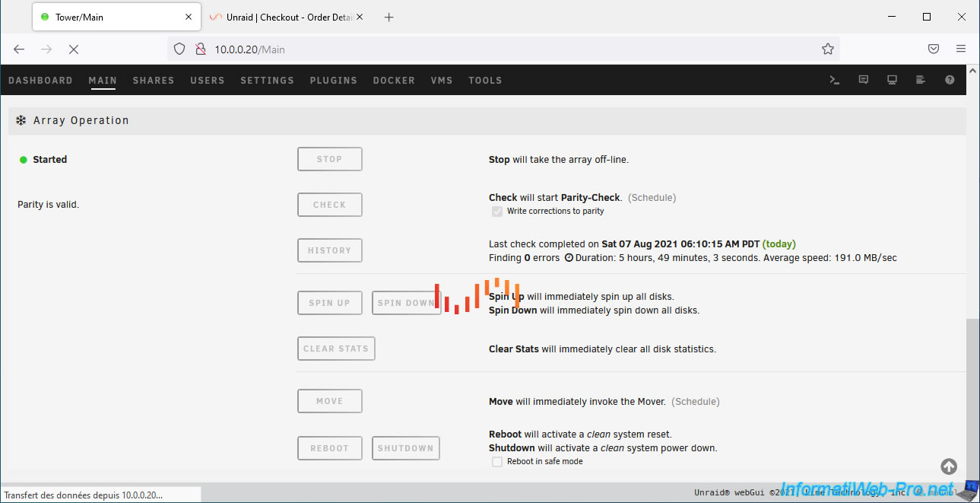Click the feedback icon in Unraid header
The width and height of the screenshot is (980, 503).
[863, 80]
